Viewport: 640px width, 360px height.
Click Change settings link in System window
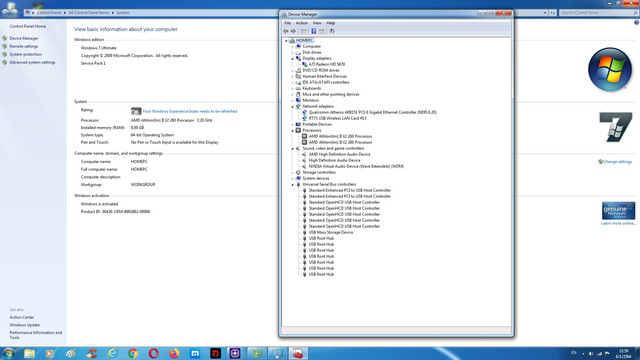pos(617,162)
